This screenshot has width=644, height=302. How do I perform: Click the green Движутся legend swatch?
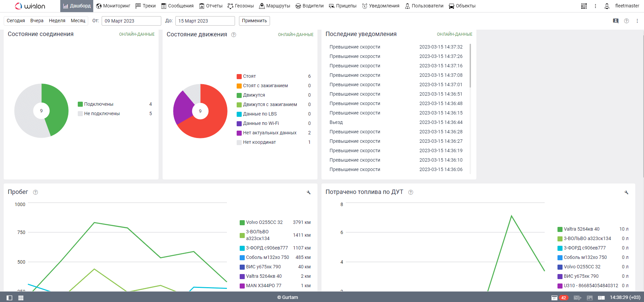(239, 95)
